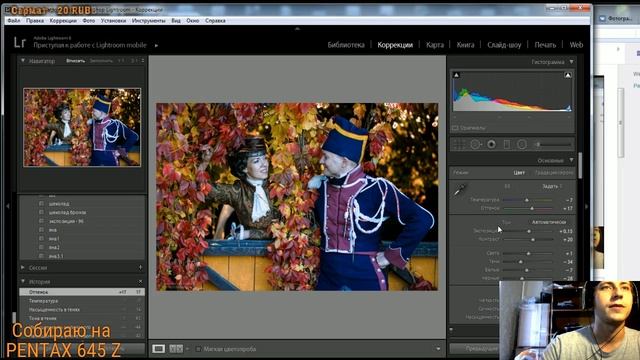This screenshot has width=640, height=360.
Task: Collapse the Гистограмма panel
Action: tap(571, 62)
